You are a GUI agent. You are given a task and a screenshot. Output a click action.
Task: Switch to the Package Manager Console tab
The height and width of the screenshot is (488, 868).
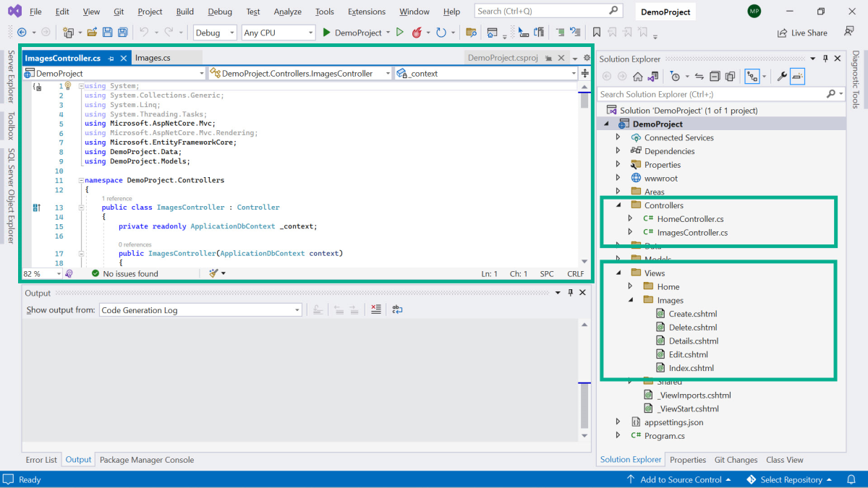point(147,460)
